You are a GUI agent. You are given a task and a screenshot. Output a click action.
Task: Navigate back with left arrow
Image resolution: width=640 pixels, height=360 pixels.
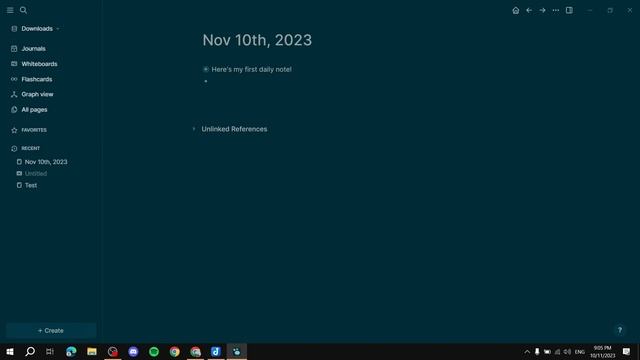(529, 10)
